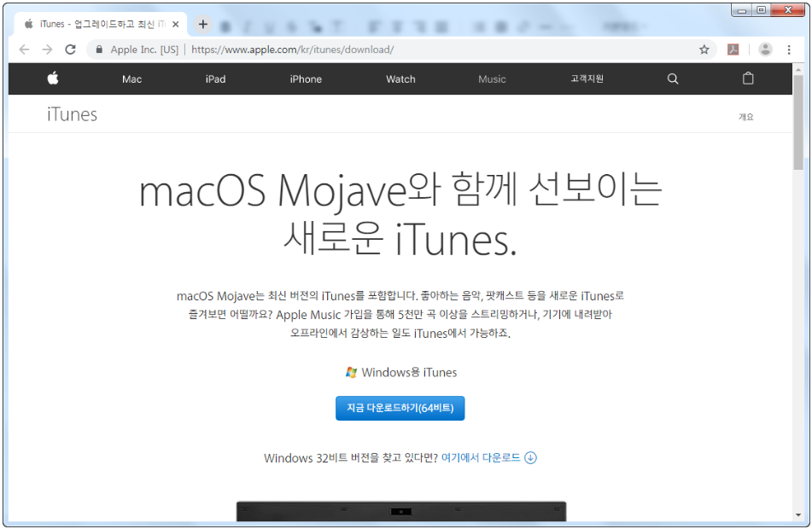
Task: Click the dark device image at page bottom
Action: point(401,511)
